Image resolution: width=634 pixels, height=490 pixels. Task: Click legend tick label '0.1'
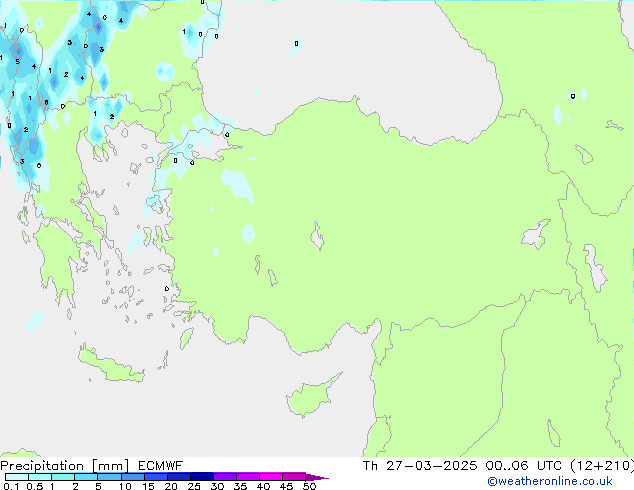[x=11, y=486]
